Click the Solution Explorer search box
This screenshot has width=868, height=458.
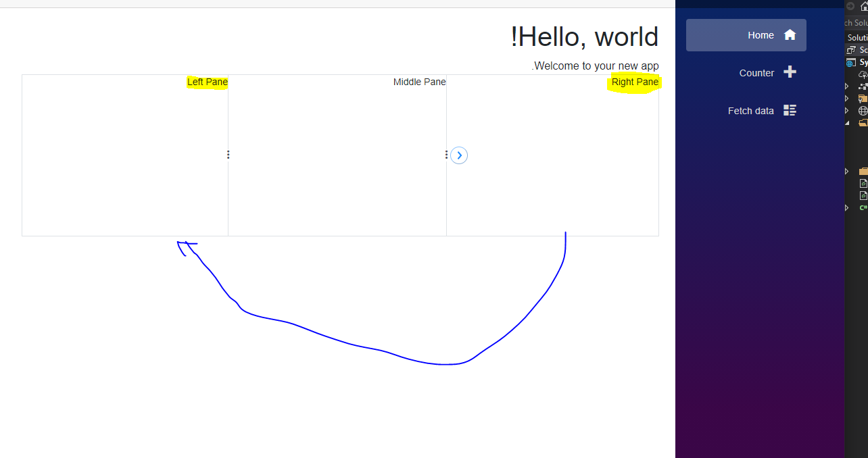[x=857, y=23]
